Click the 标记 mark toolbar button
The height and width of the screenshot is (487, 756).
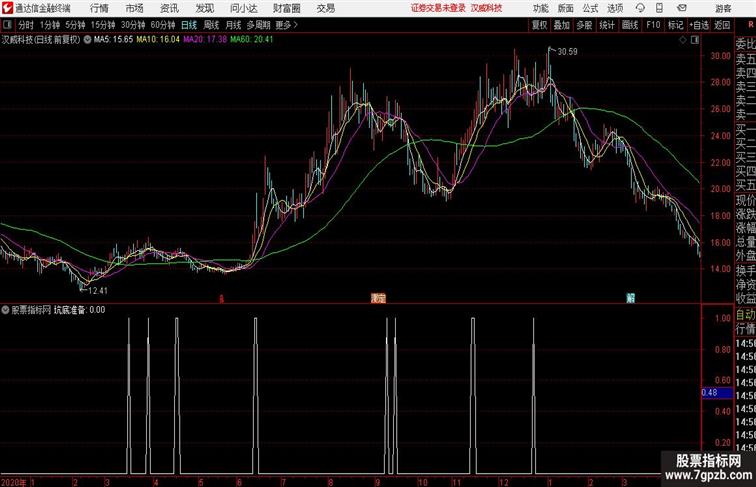tap(675, 25)
